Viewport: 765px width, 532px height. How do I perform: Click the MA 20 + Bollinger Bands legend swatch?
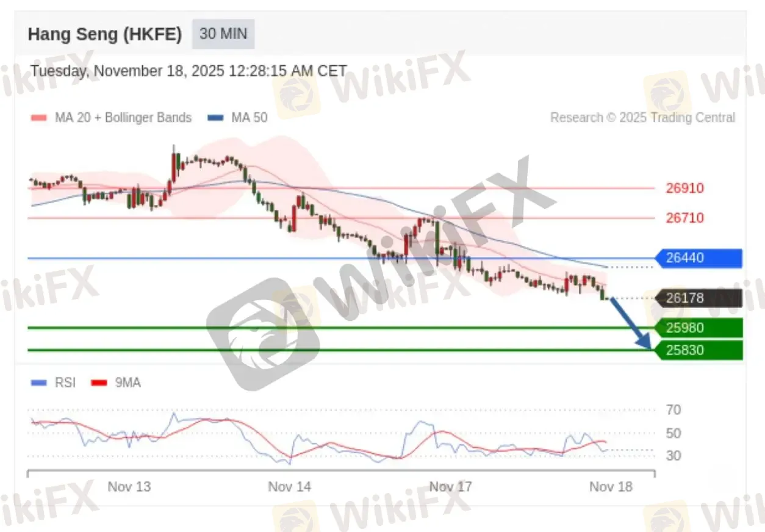click(39, 118)
